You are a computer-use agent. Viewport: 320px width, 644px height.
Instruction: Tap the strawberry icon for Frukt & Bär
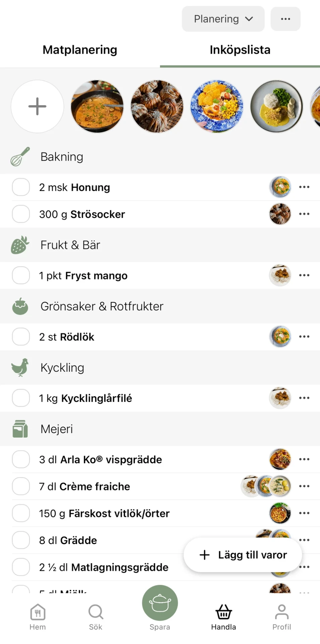[x=20, y=245]
